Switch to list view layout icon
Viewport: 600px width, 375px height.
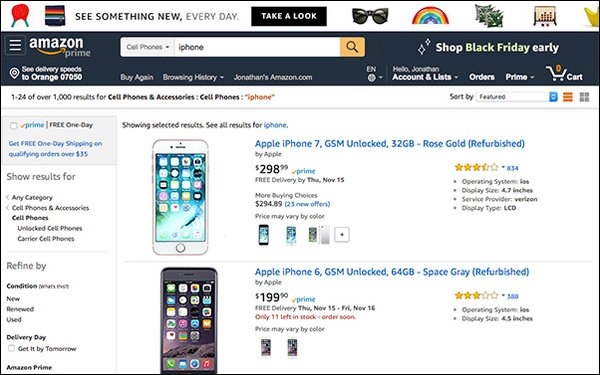pos(568,97)
